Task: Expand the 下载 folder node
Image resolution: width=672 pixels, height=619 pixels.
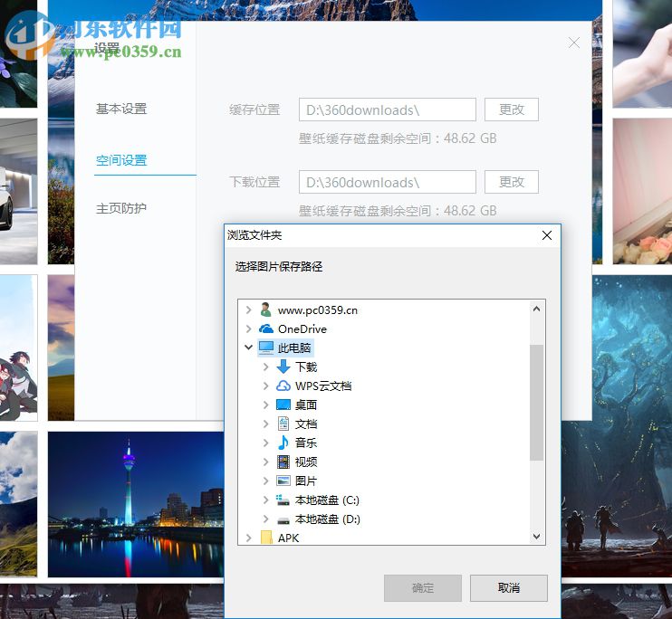Action: 265,367
